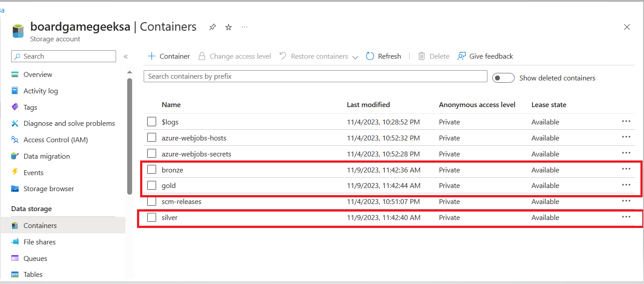The width and height of the screenshot is (644, 284).
Task: Click the File shares icon
Action: click(15, 242)
